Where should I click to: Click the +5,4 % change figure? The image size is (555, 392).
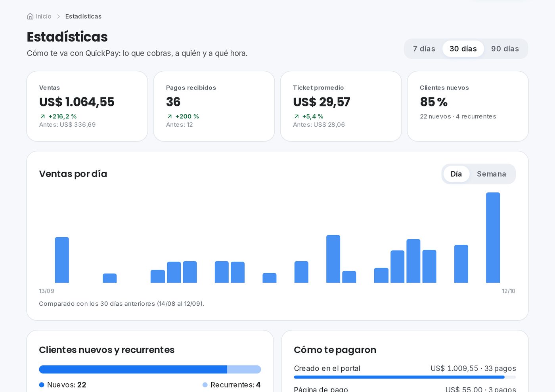[x=313, y=116]
